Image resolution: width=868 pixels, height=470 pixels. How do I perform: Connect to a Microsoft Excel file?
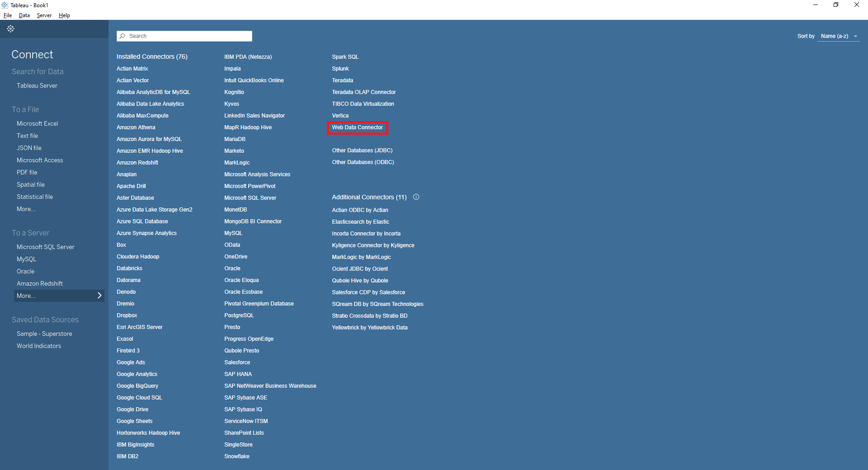point(38,123)
